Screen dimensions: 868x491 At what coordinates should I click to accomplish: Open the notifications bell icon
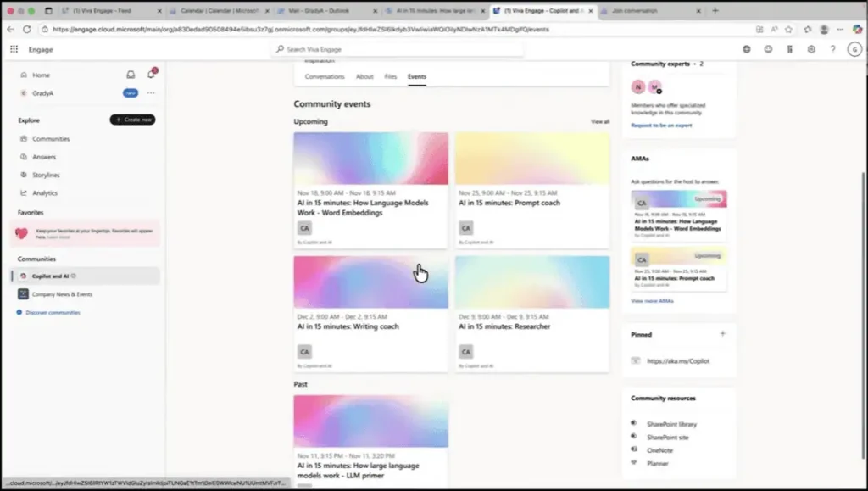(151, 74)
